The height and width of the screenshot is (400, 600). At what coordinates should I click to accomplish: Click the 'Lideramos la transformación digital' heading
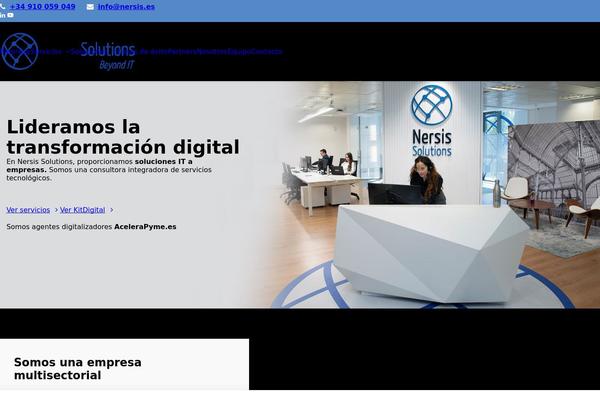123,137
